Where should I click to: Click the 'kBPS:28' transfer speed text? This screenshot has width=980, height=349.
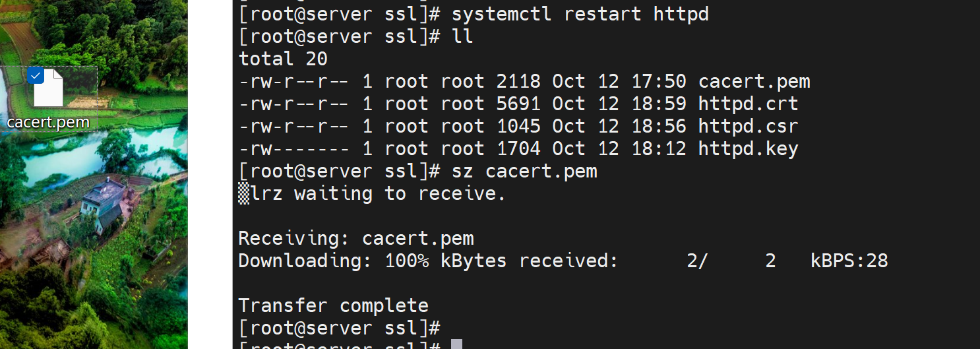click(849, 261)
